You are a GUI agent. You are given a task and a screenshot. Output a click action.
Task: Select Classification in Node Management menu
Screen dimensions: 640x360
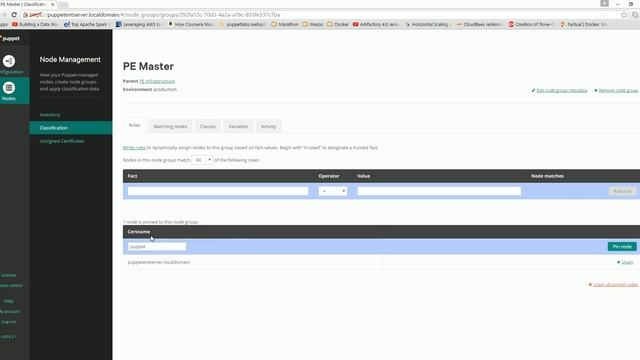tap(71, 128)
